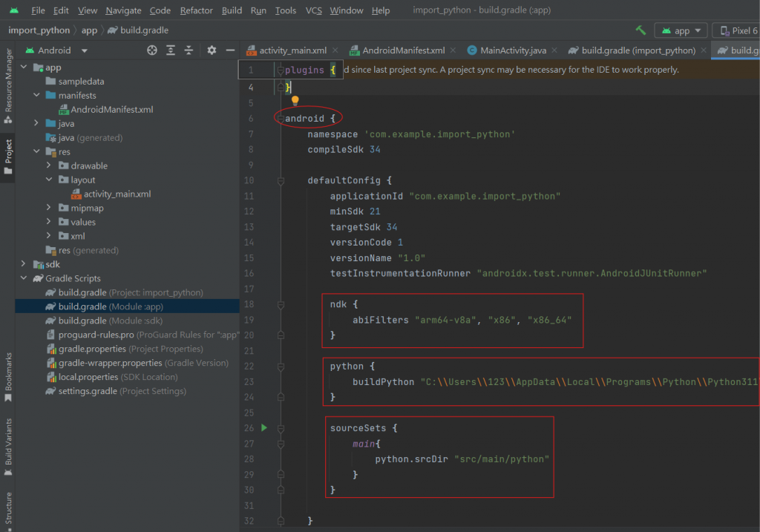Select activity_main.xml in layout folder
760x532 pixels.
coord(111,194)
